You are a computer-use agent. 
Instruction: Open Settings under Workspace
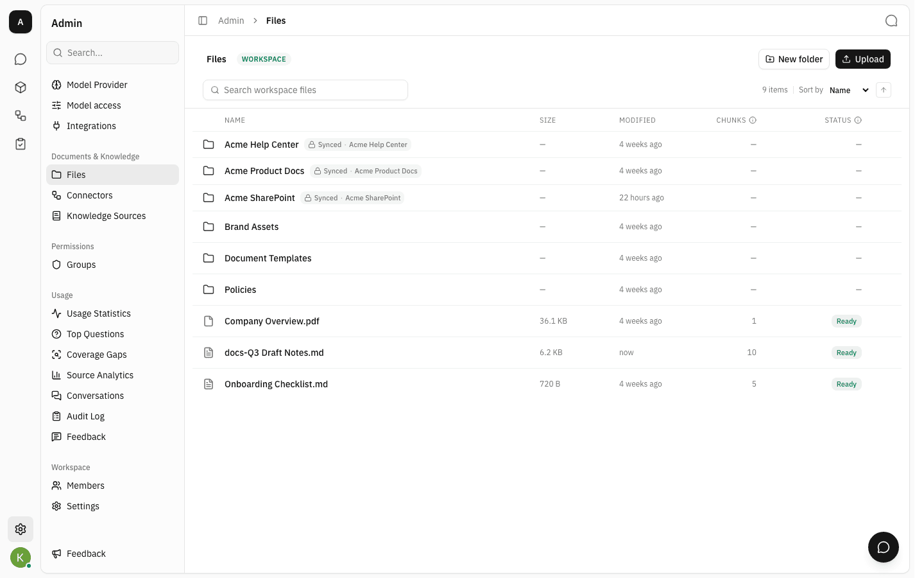[x=112, y=506]
